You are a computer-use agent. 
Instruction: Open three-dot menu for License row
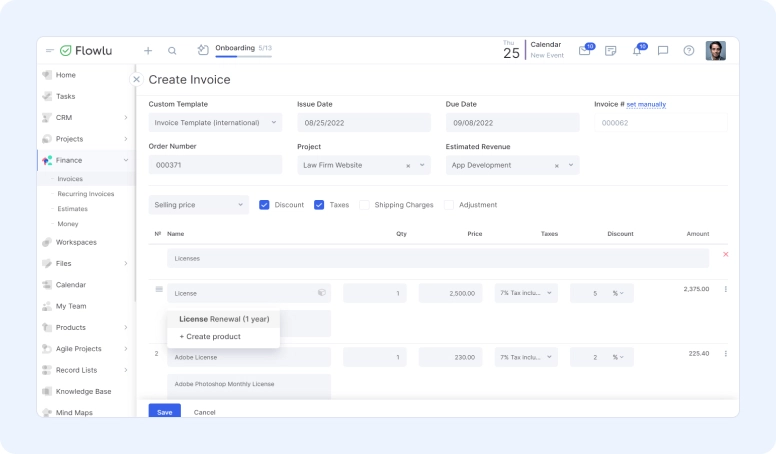[725, 290]
